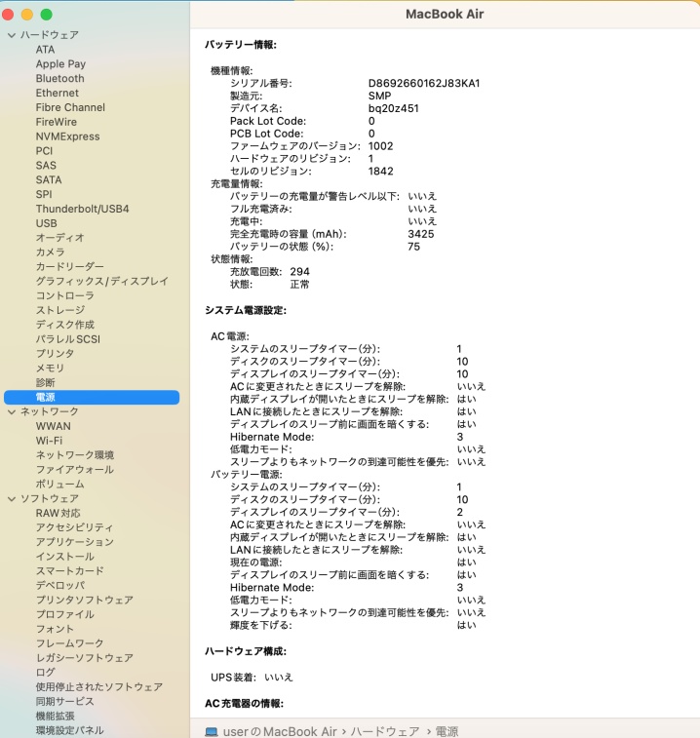Click the device name bq20z451
Viewport: 700px width, 738px height.
[x=393, y=108]
